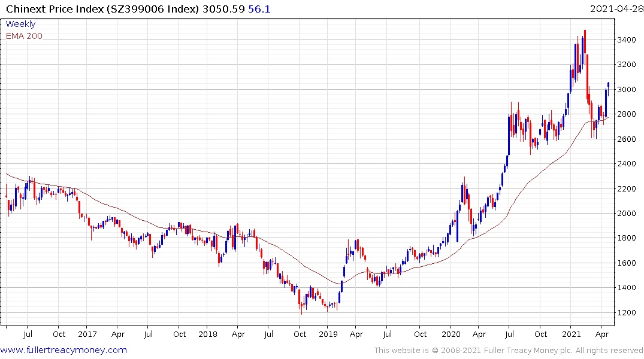Click the latest price value 3050.59
644x359 pixels.
pyautogui.click(x=223, y=8)
